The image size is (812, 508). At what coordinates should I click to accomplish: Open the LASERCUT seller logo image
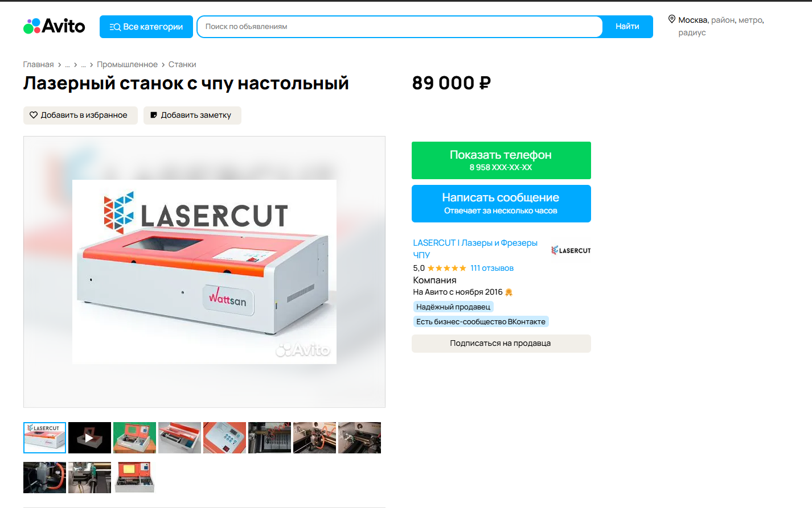[x=571, y=250]
